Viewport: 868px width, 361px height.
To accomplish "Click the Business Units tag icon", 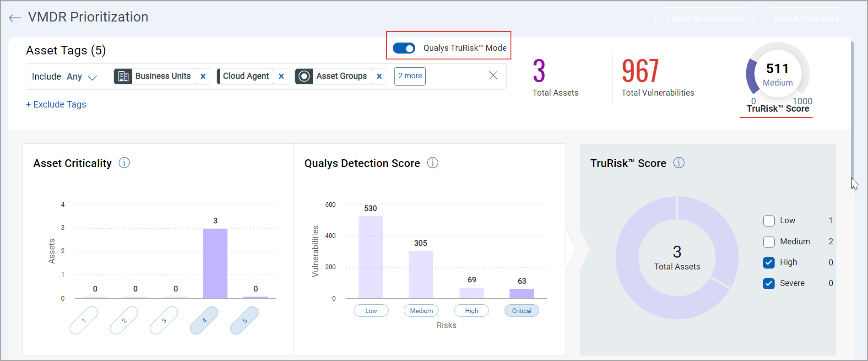I will tap(123, 76).
